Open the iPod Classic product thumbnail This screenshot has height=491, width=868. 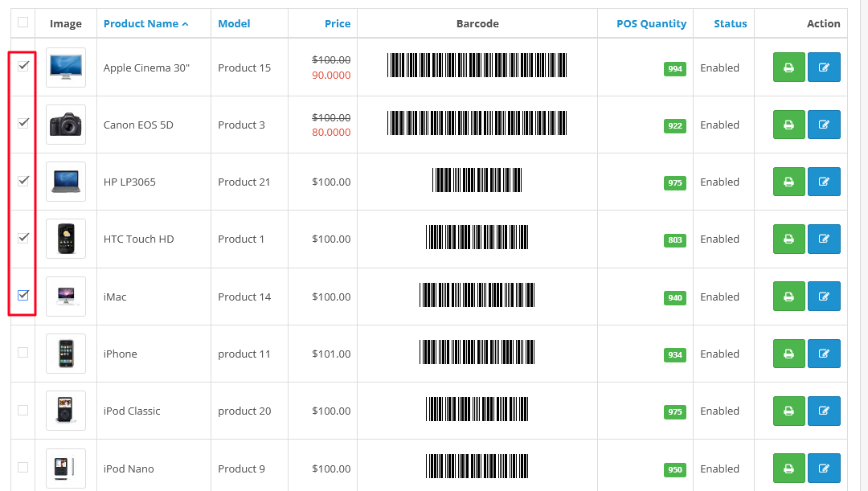tap(66, 411)
